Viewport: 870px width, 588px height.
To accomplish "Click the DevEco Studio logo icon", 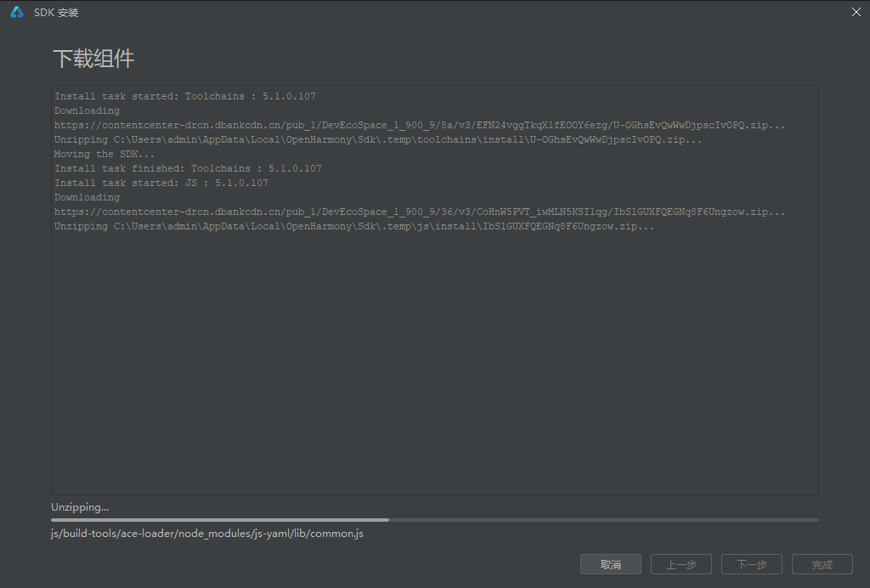I will click(x=17, y=12).
